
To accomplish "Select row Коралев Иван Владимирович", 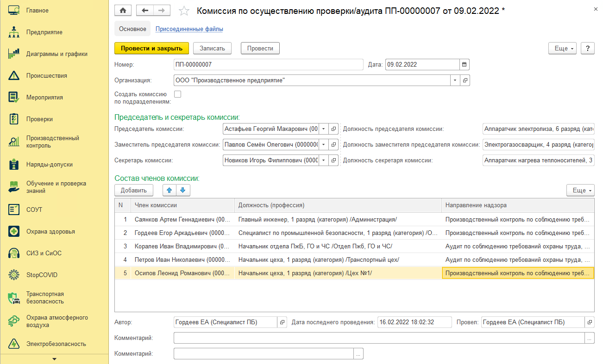I will (354, 246).
